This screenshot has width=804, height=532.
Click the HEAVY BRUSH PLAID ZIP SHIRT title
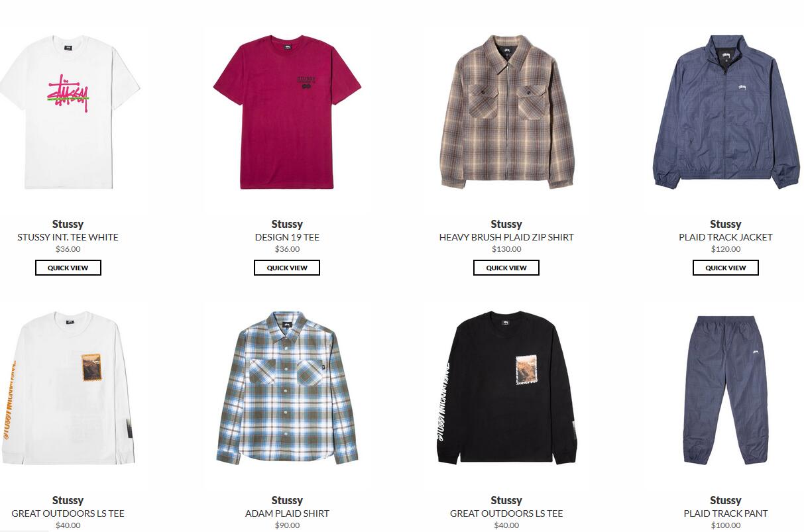506,237
